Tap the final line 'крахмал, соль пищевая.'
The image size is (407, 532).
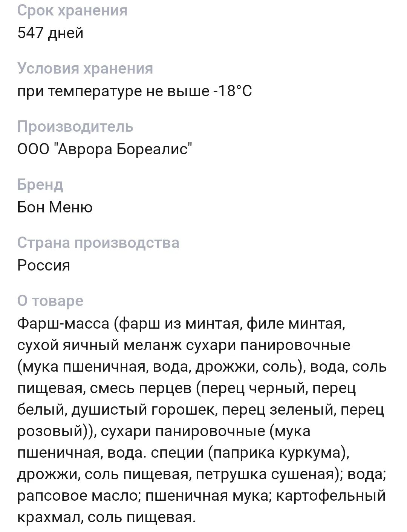tap(107, 518)
